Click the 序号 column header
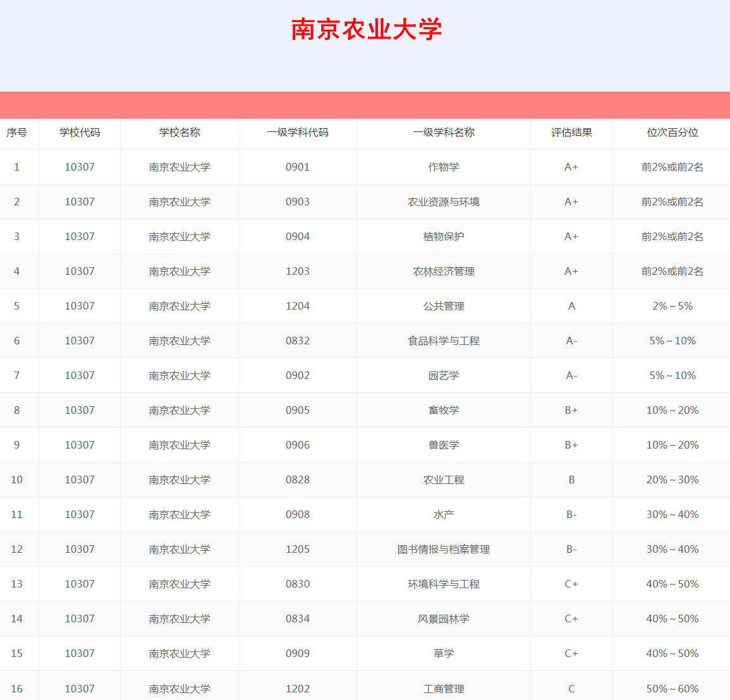The height and width of the screenshot is (700, 730). (17, 133)
